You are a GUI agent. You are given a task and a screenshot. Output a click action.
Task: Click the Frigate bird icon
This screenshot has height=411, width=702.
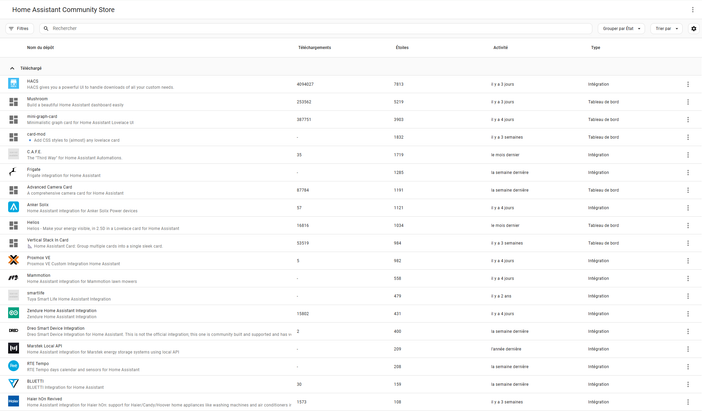tap(13, 172)
